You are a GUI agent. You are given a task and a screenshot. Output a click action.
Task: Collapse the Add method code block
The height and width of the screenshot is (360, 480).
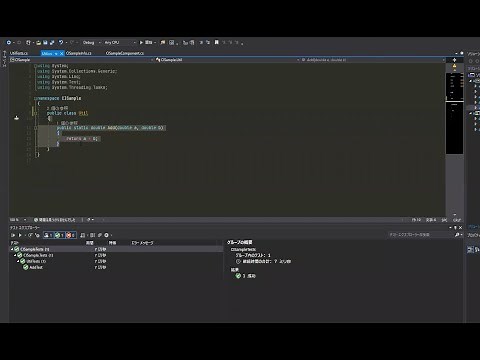[x=35, y=128]
